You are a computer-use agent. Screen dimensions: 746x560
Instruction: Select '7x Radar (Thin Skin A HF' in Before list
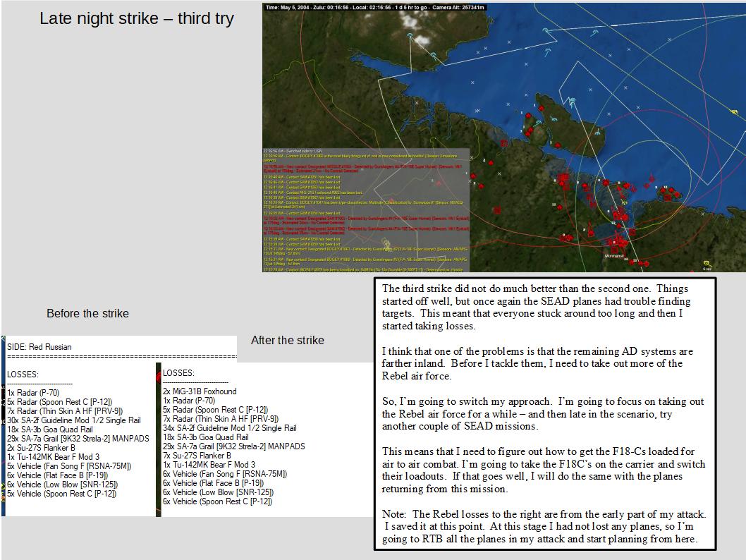click(65, 411)
